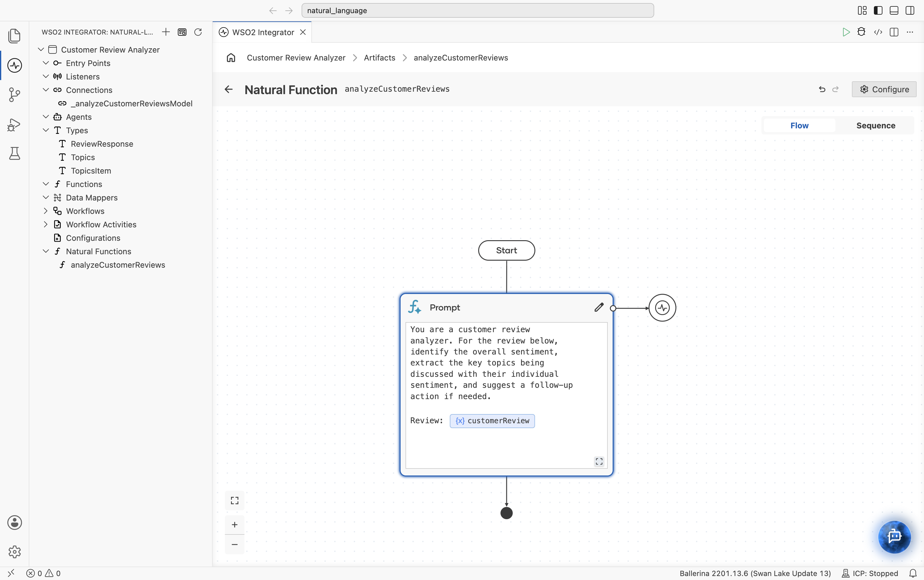Image resolution: width=924 pixels, height=580 pixels.
Task: Collapse the Connections section
Action: click(x=46, y=90)
